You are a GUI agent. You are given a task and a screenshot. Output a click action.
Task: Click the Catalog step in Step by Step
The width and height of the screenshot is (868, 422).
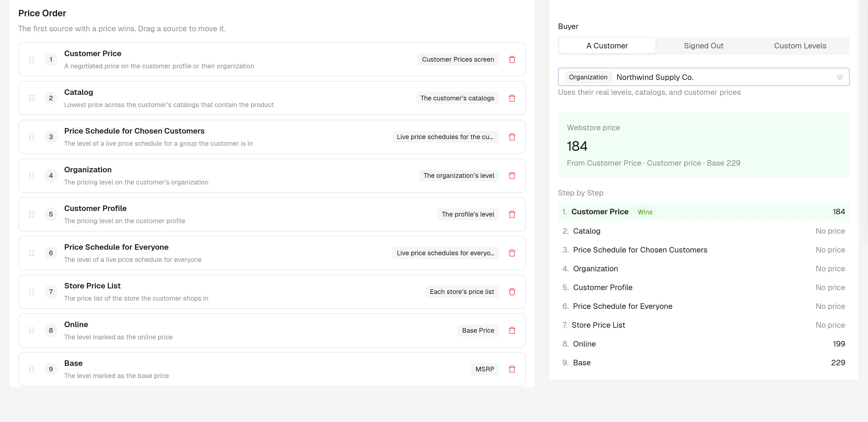click(704, 231)
